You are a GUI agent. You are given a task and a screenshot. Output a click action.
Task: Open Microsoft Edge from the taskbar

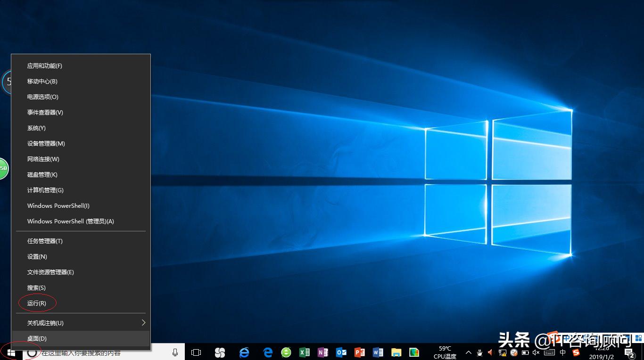coord(267,352)
